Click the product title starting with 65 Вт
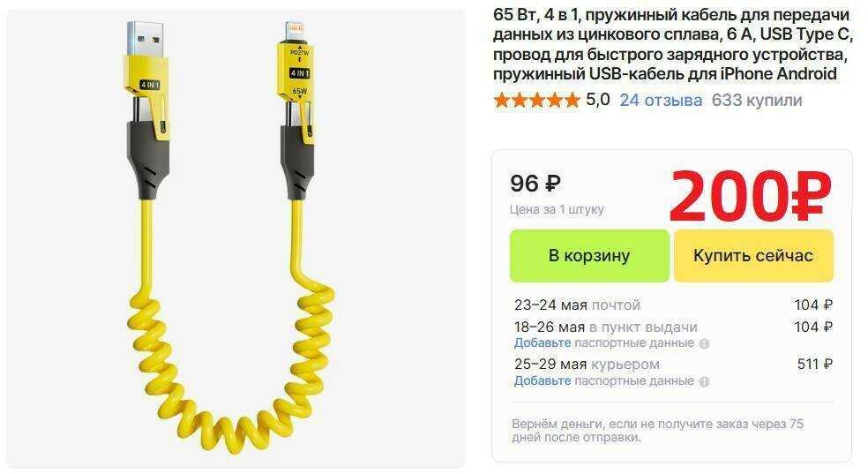Image resolution: width=868 pixels, height=474 pixels. (672, 44)
